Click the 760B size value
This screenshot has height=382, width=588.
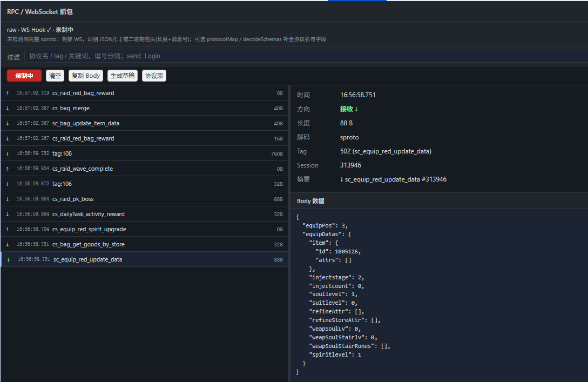[x=277, y=154]
